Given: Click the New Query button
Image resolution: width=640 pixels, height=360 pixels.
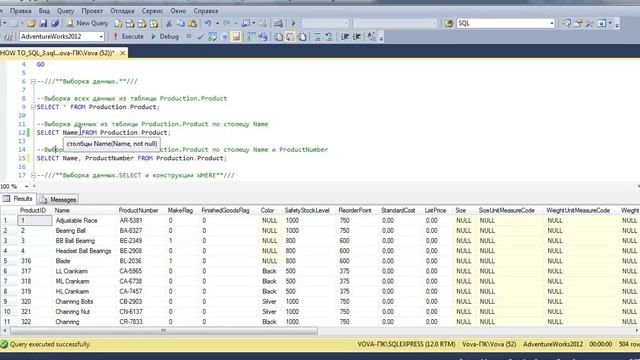Looking at the screenshot, I should click(87, 23).
